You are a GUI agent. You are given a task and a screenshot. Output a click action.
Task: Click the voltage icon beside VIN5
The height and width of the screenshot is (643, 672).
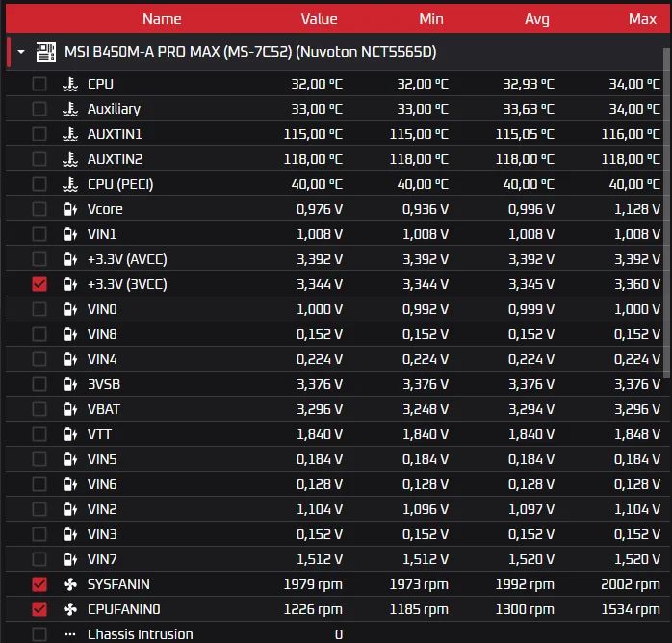[70, 459]
